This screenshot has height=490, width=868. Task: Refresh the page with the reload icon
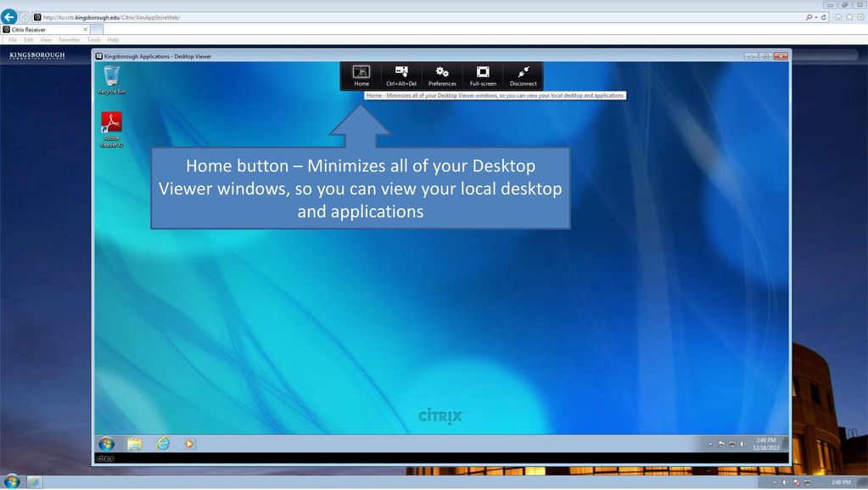[824, 17]
